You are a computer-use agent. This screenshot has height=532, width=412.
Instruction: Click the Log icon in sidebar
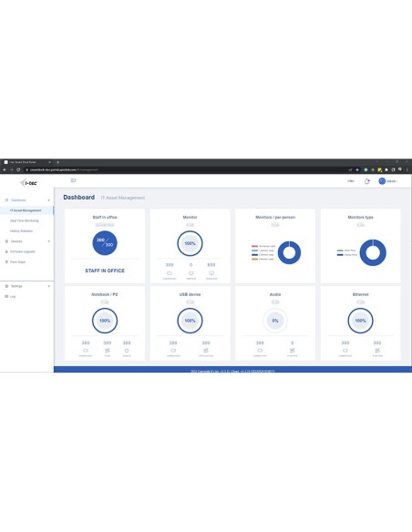[6, 297]
